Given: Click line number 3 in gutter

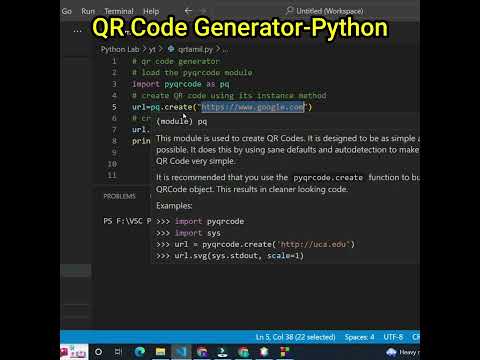Looking at the screenshot, I should 114,84.
